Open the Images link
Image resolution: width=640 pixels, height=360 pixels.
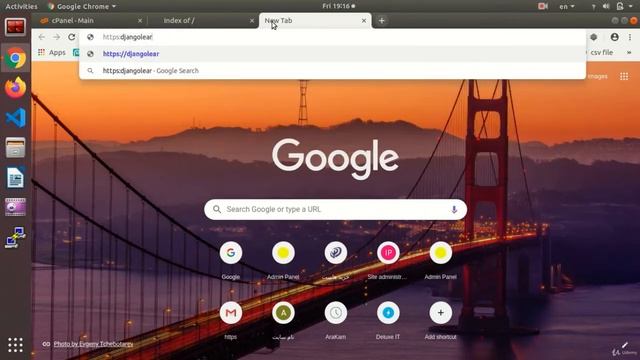coord(598,76)
